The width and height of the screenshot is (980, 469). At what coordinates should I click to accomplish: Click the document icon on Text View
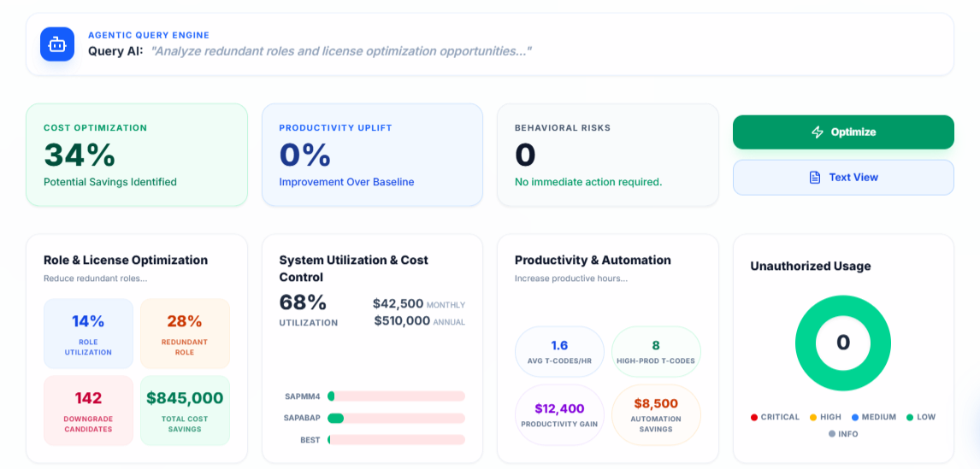pos(815,178)
